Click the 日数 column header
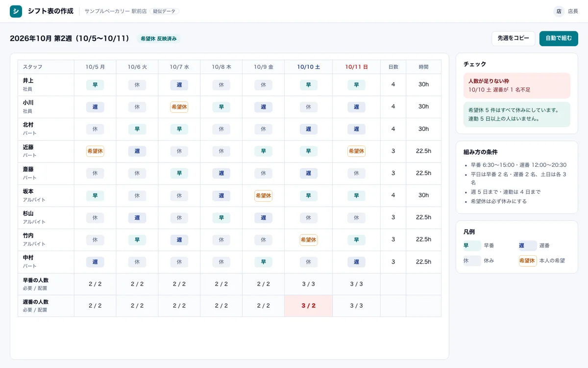588x368 pixels. coord(393,67)
